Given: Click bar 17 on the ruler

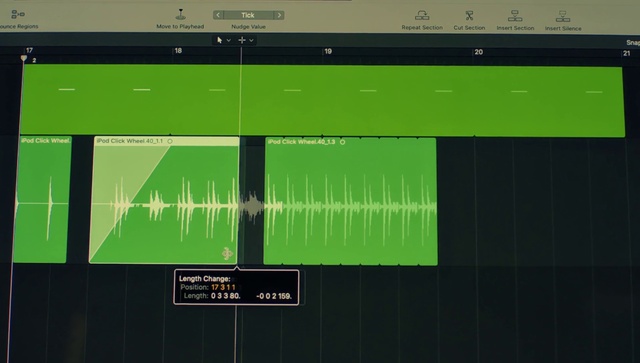Looking at the screenshot, I should coord(29,50).
